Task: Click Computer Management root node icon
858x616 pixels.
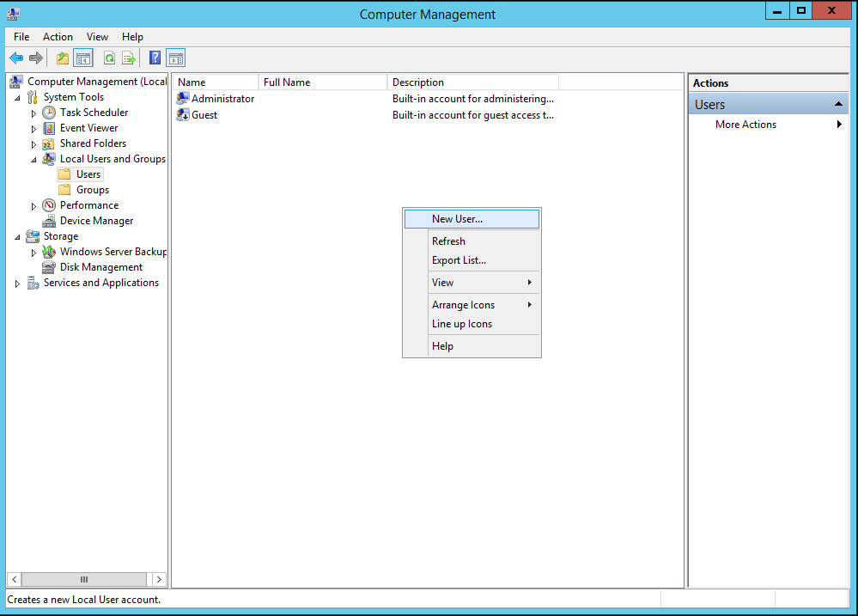Action: point(16,82)
